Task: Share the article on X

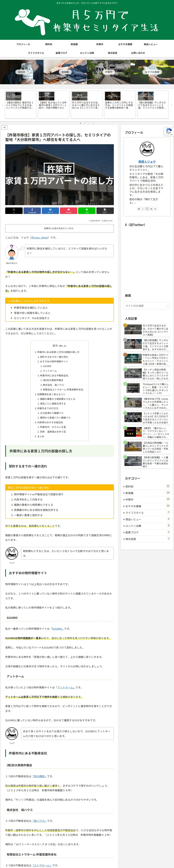Action: pyautogui.click(x=14, y=211)
